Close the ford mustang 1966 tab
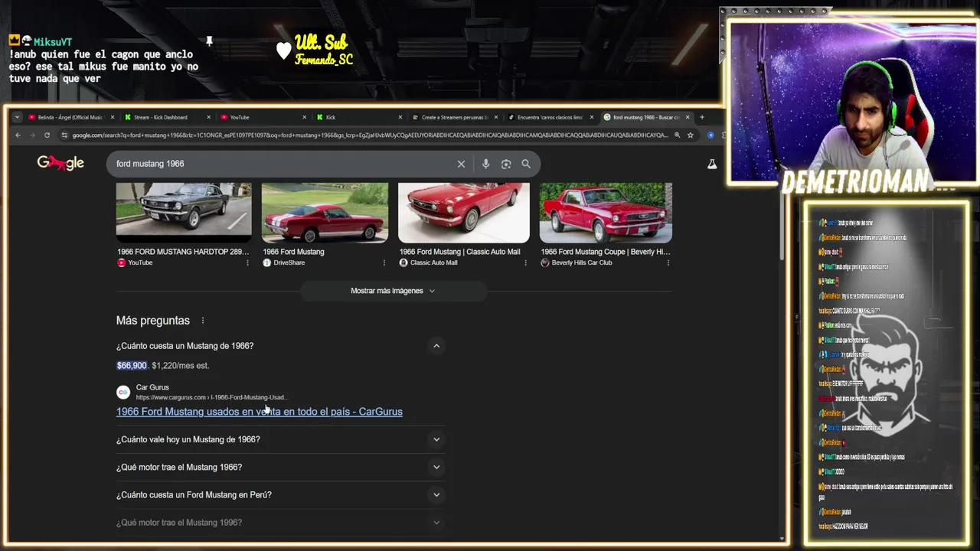This screenshot has width=980, height=551. pos(688,117)
